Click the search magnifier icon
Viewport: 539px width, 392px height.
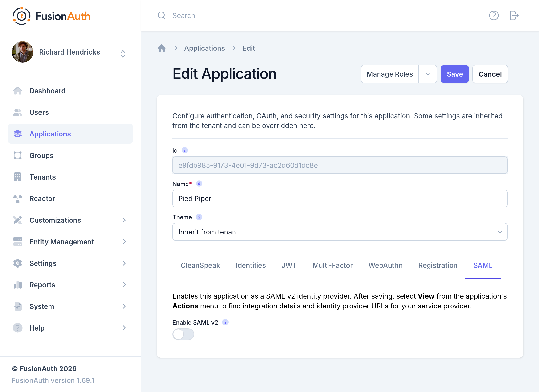pyautogui.click(x=162, y=16)
